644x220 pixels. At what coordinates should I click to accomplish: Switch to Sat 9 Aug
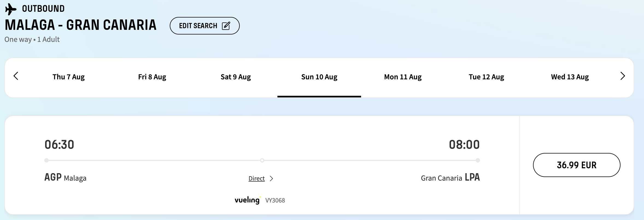click(236, 77)
